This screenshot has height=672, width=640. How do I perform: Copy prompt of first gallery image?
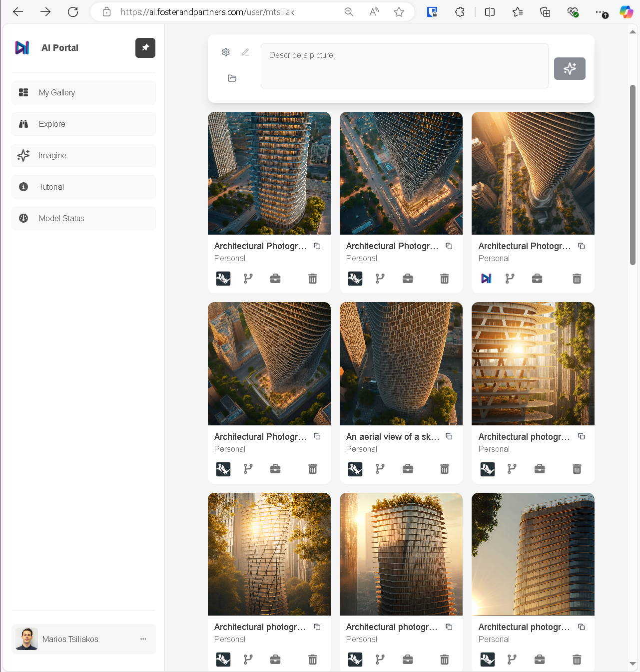(317, 246)
